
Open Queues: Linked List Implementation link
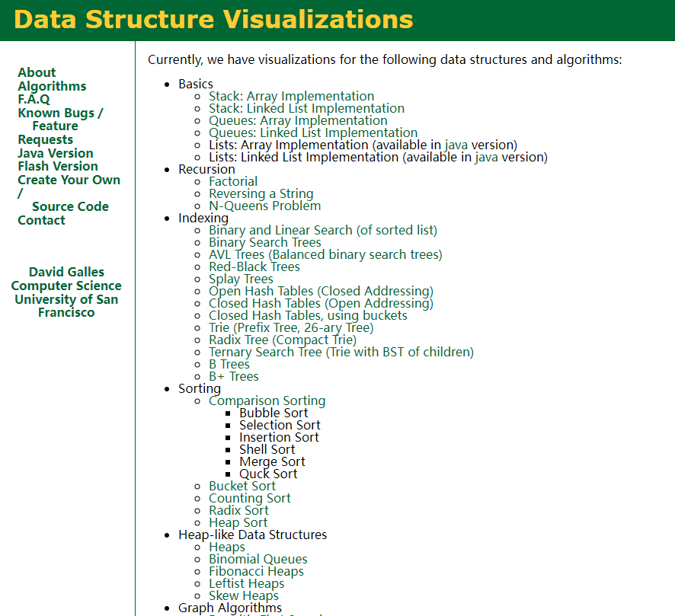click(312, 133)
